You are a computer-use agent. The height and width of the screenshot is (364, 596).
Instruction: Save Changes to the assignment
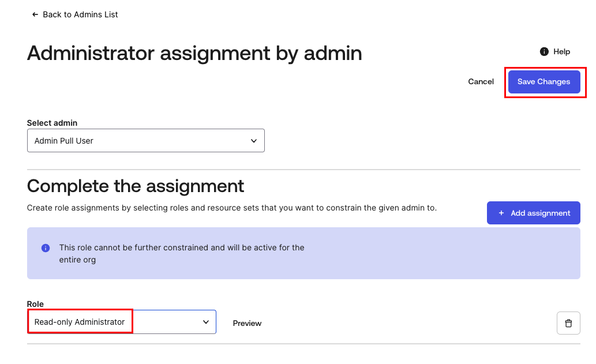(544, 82)
